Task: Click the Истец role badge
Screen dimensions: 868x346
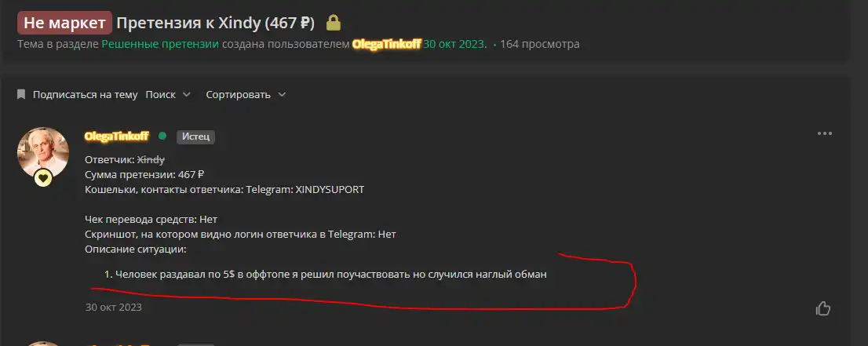Action: [x=195, y=137]
